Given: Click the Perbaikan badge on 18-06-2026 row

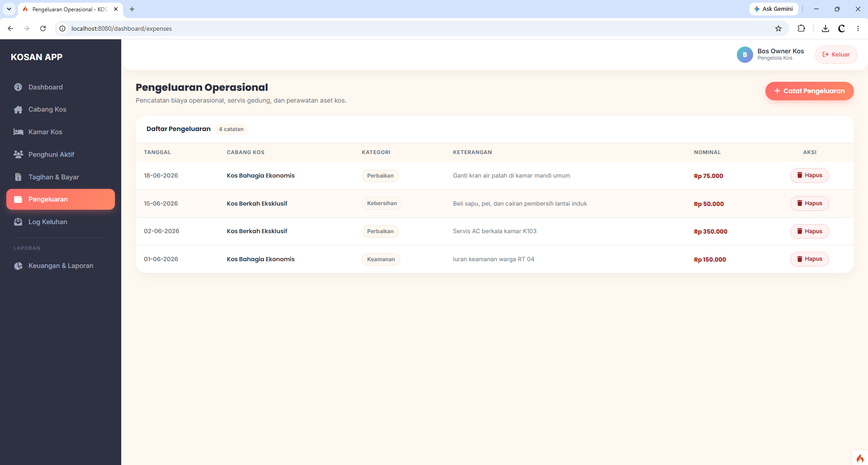Looking at the screenshot, I should coord(380,176).
